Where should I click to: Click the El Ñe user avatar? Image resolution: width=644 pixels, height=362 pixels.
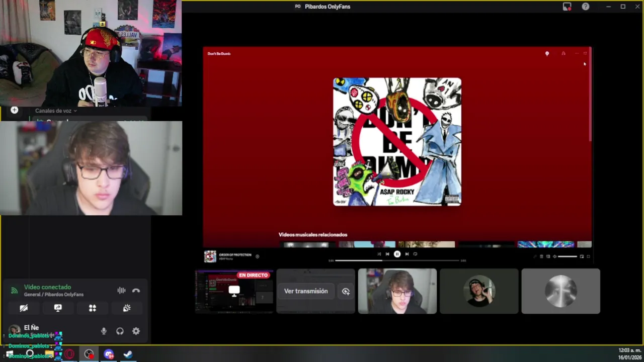tap(15, 331)
